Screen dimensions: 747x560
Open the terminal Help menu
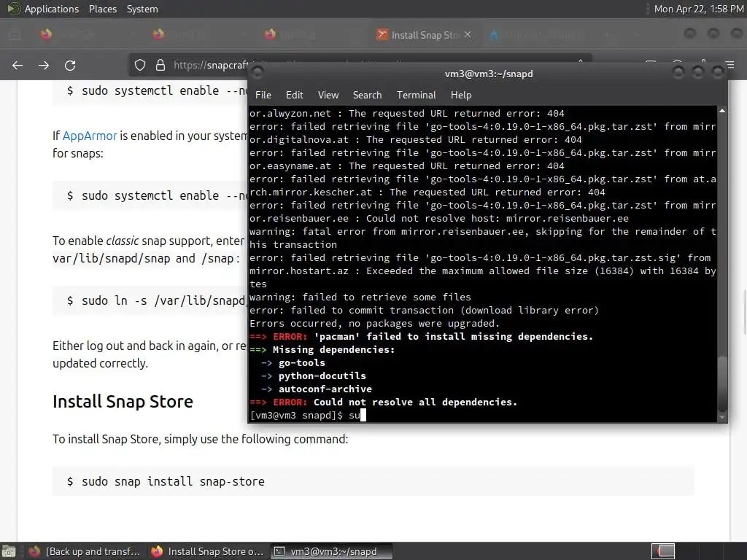(461, 95)
